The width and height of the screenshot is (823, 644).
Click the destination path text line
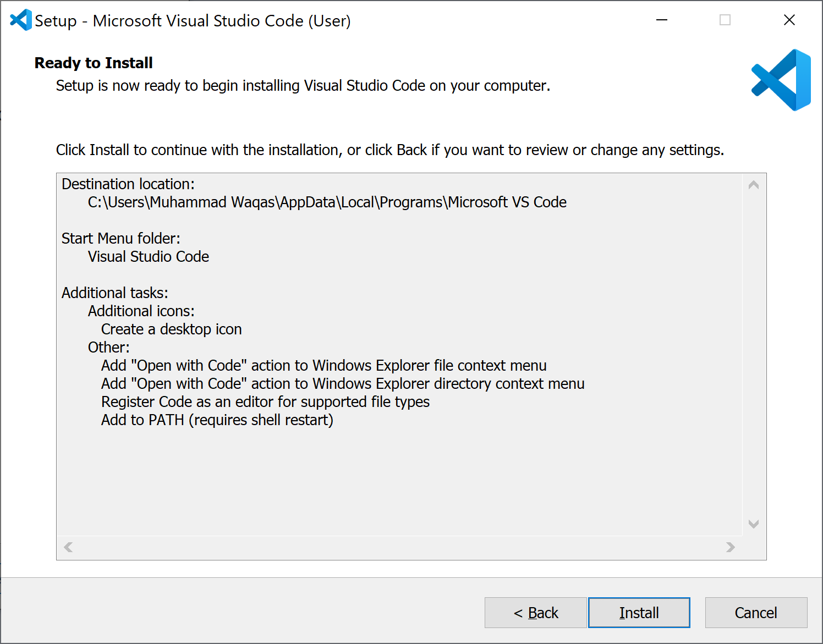pyautogui.click(x=327, y=202)
